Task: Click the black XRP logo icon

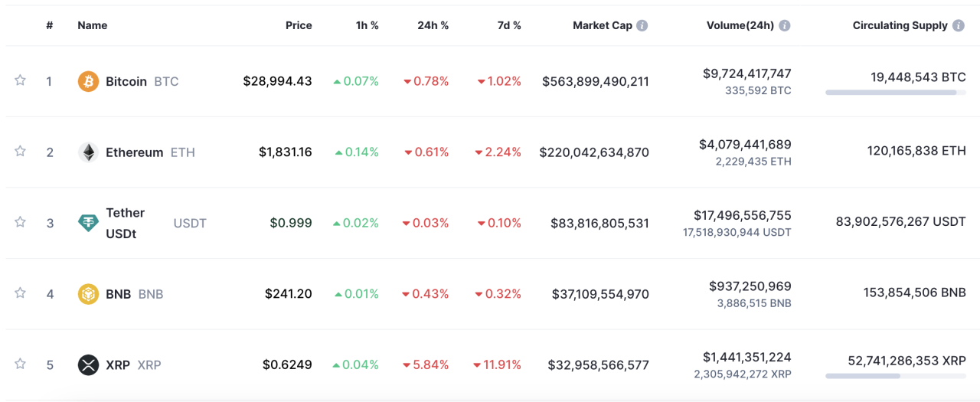Action: click(89, 364)
